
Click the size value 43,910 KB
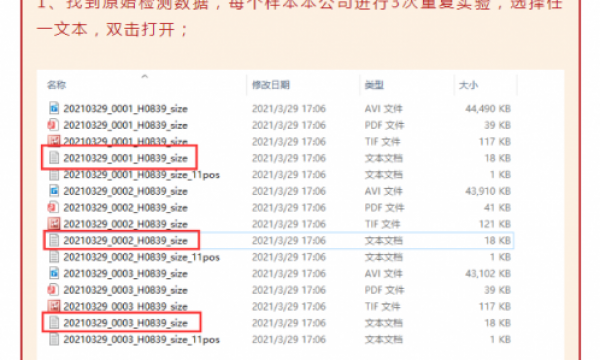coord(488,191)
